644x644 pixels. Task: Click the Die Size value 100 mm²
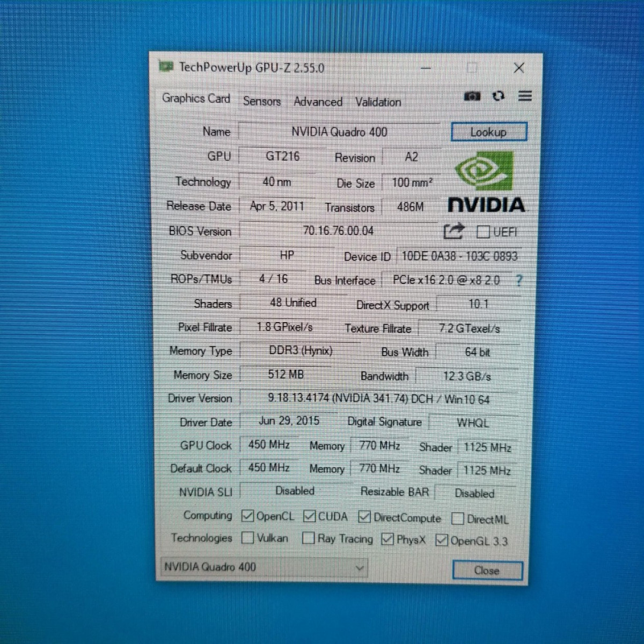(x=412, y=182)
